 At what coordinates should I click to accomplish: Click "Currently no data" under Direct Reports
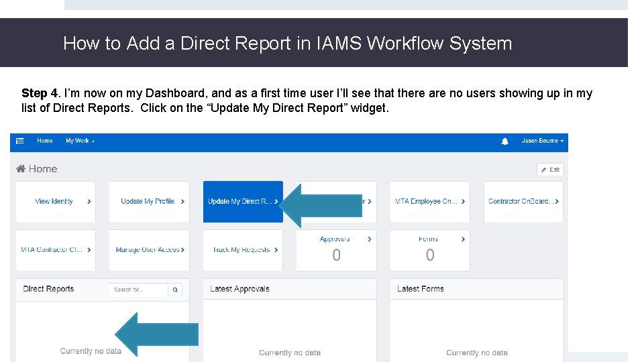pyautogui.click(x=91, y=351)
